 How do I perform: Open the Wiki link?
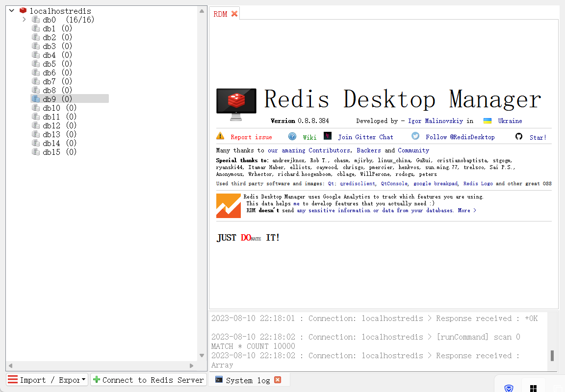pyautogui.click(x=309, y=137)
